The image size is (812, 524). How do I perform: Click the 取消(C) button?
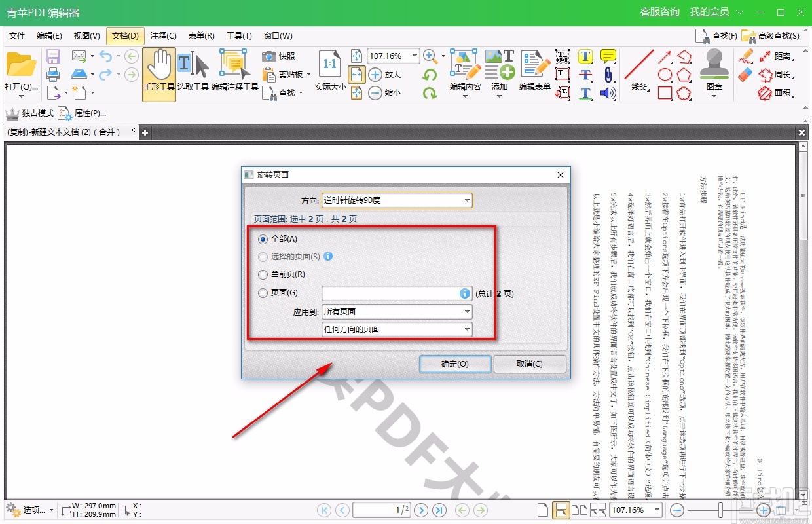[x=530, y=364]
